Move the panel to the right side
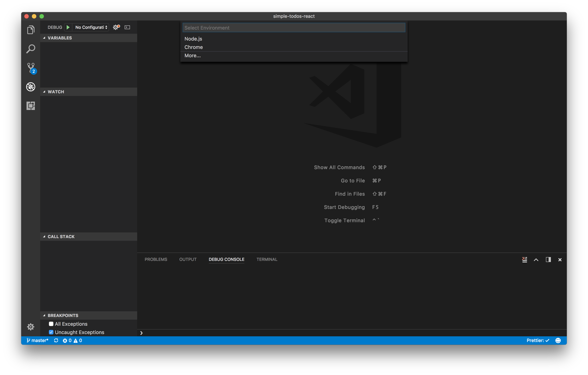588x375 pixels. (x=548, y=259)
